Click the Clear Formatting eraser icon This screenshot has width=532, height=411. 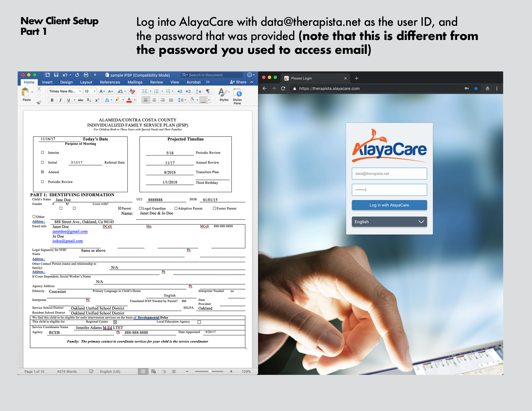point(132,91)
